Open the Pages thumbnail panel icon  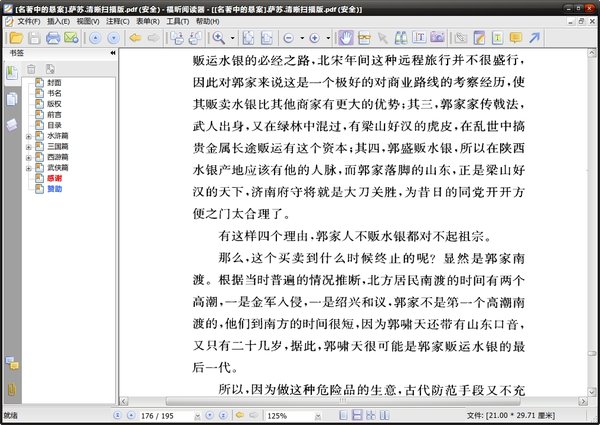click(x=12, y=98)
